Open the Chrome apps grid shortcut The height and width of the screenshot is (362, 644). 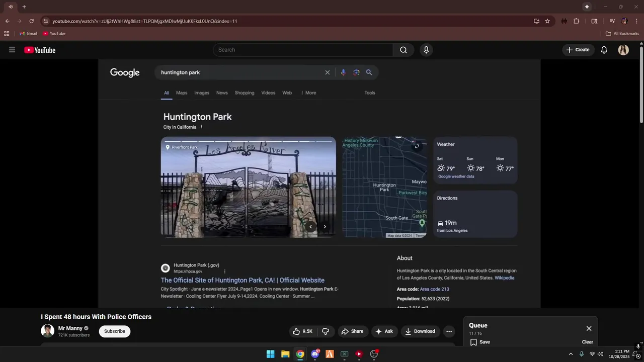point(7,34)
